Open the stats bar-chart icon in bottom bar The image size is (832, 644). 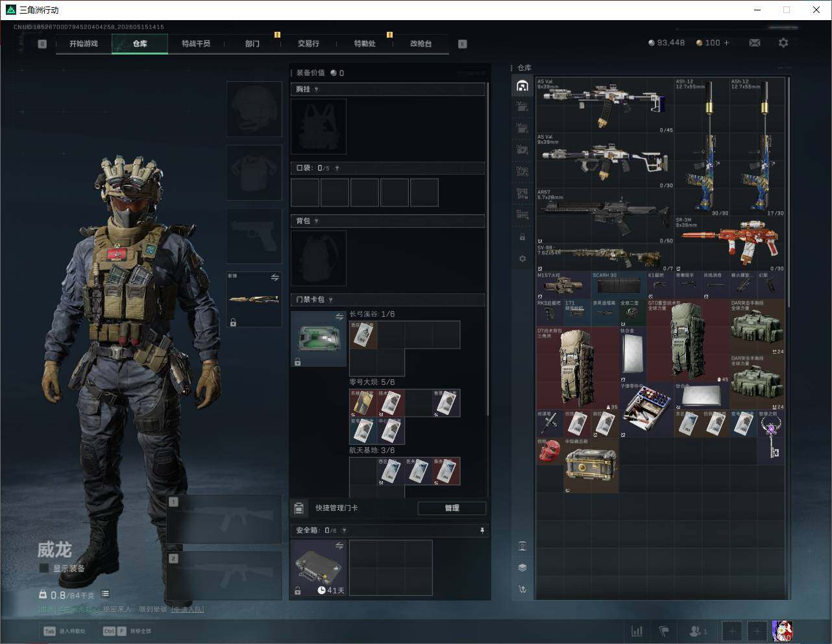tap(637, 631)
